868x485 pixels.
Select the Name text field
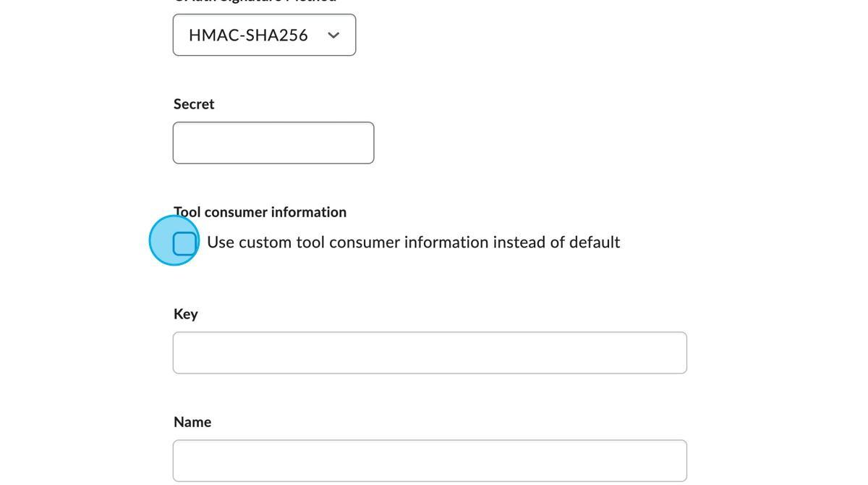[430, 460]
